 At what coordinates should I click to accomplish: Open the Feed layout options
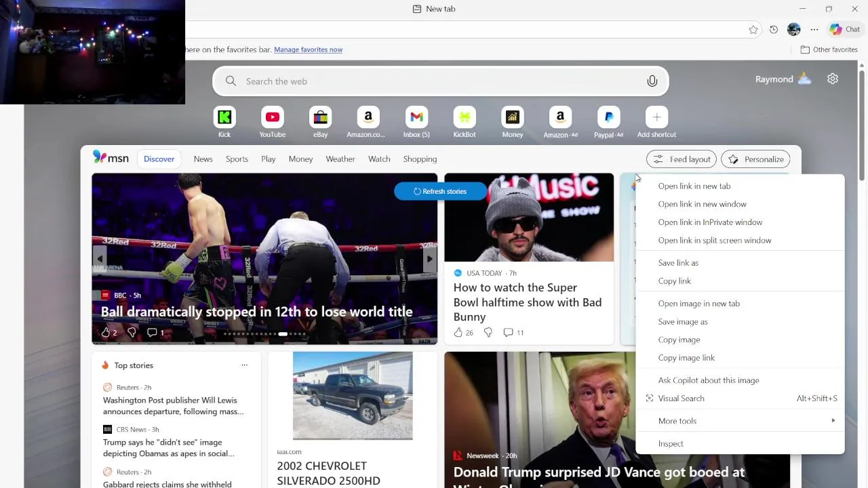point(682,159)
